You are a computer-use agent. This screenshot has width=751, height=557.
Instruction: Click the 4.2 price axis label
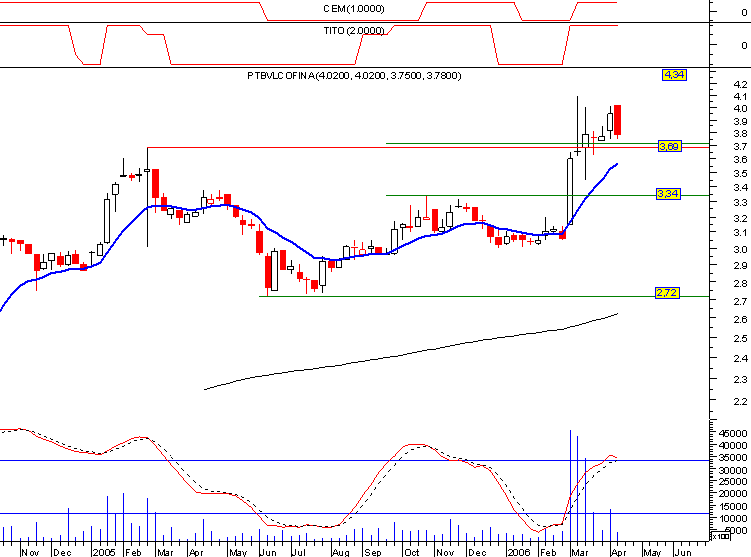coord(740,85)
